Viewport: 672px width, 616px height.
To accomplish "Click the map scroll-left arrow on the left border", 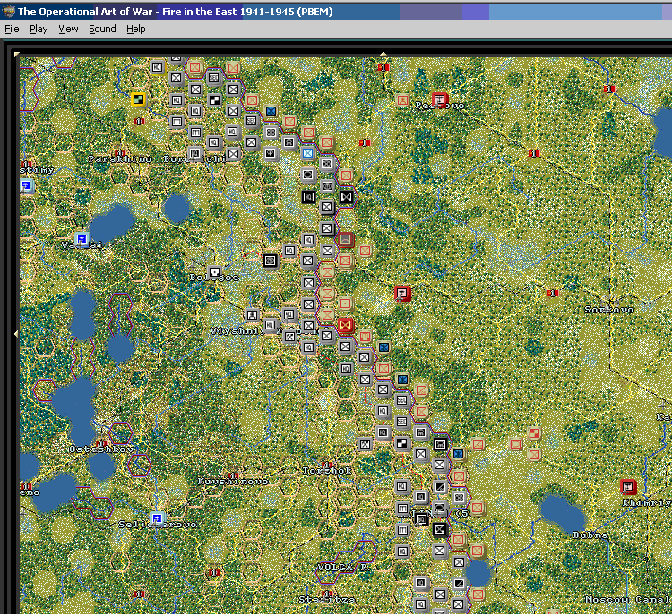I will (x=16, y=333).
